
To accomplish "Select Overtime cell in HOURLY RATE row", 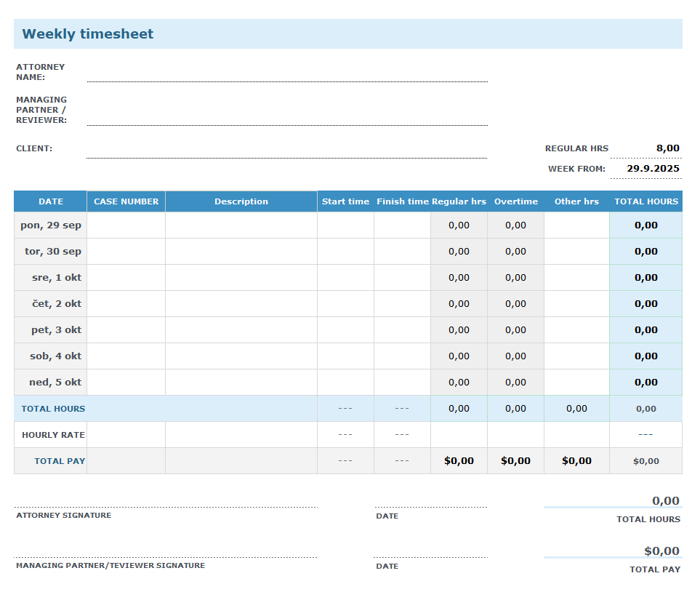I will (x=515, y=435).
